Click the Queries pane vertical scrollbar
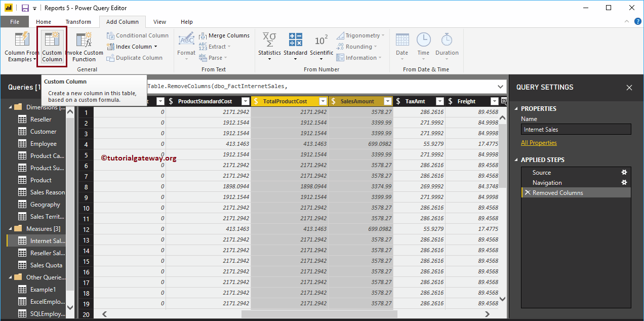This screenshot has height=321, width=644. point(70,205)
